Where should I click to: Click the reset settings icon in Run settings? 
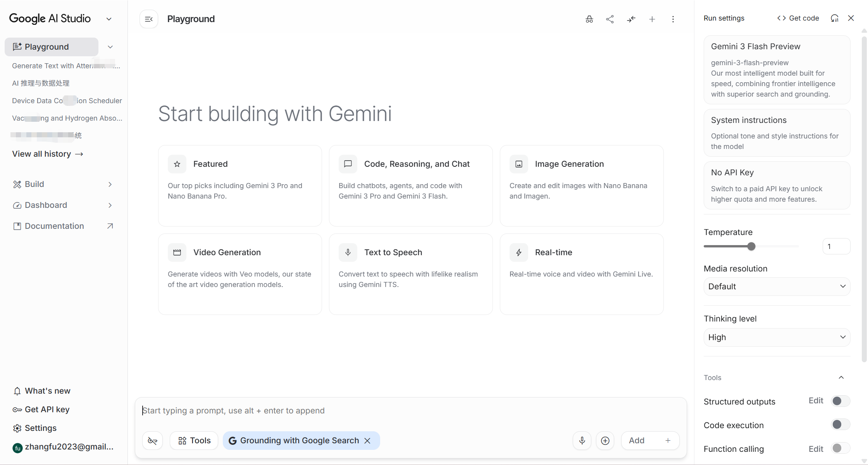click(835, 18)
